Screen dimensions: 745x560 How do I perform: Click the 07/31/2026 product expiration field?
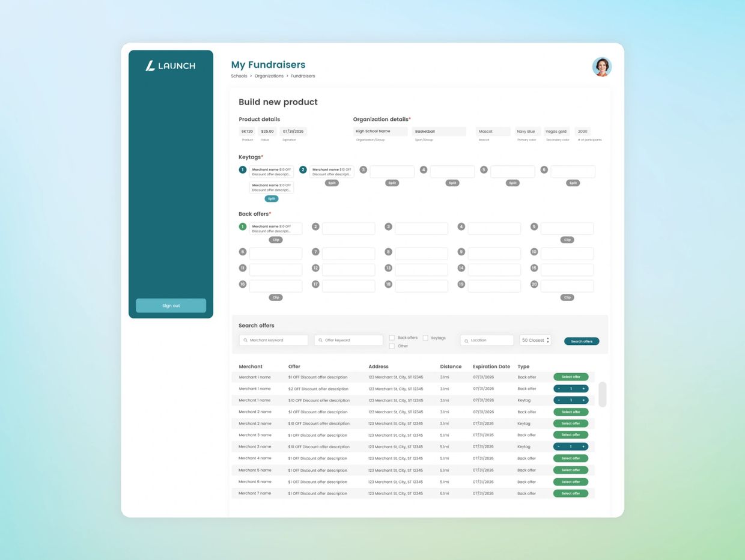[x=294, y=131]
